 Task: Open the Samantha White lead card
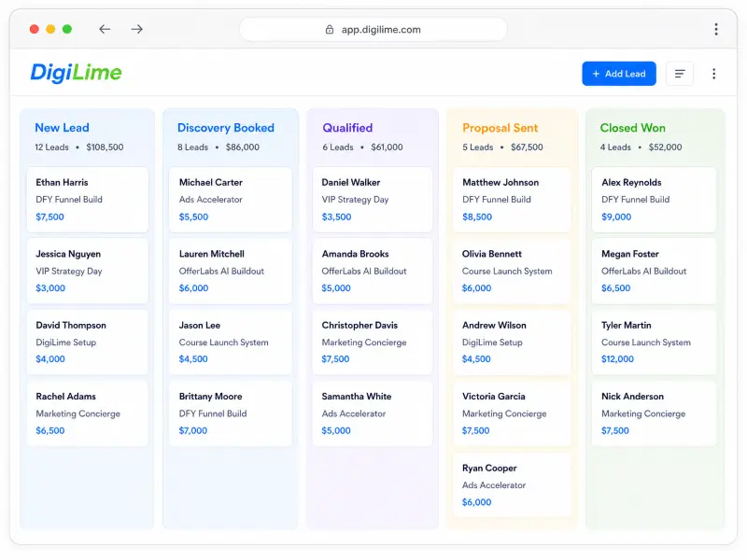pos(373,413)
